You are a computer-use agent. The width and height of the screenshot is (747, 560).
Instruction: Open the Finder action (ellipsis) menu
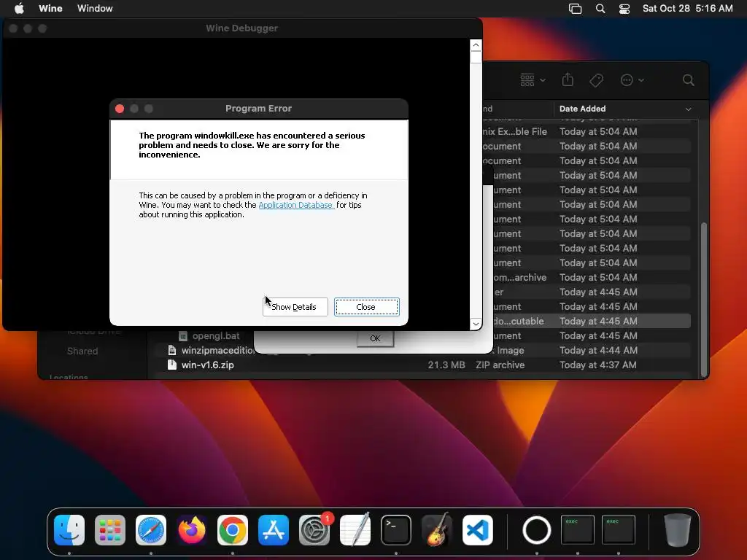(x=632, y=80)
